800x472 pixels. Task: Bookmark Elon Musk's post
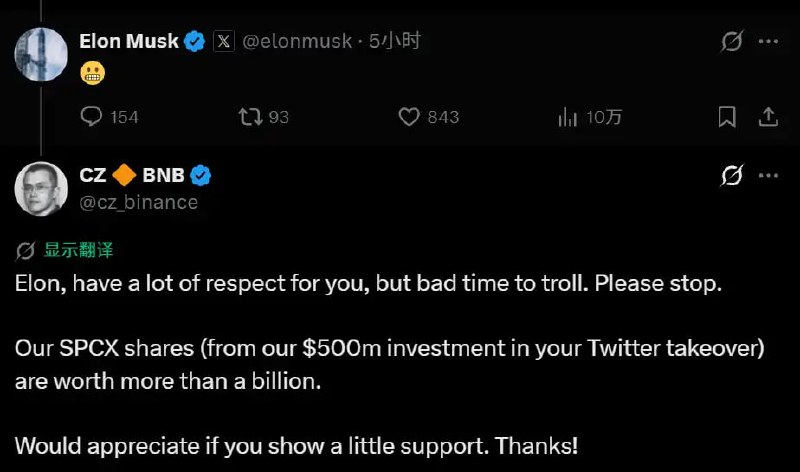pos(727,117)
